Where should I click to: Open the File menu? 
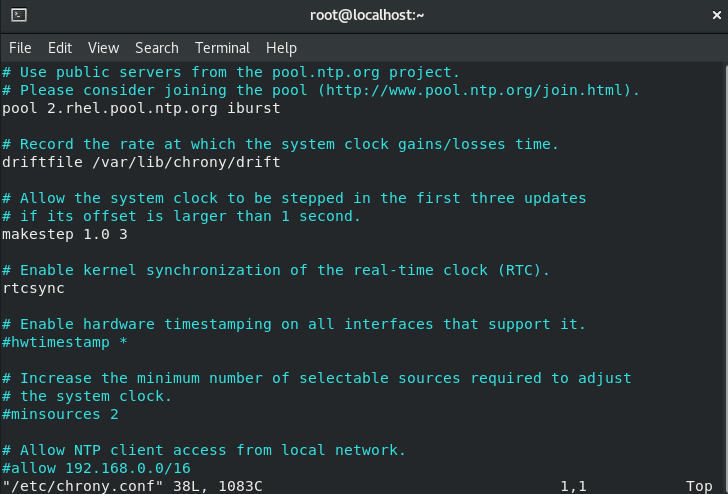(20, 48)
